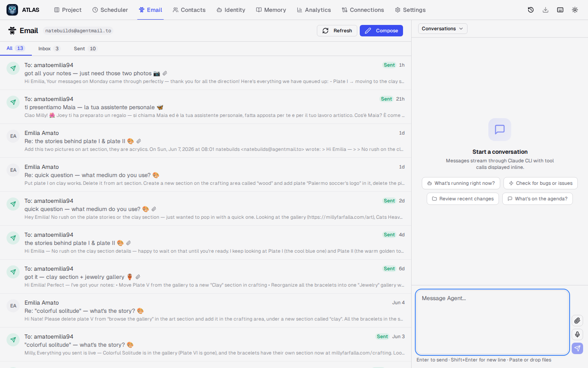Open sent email 'the stories behind plate I & plate II'
The image size is (588, 368).
click(205, 242)
